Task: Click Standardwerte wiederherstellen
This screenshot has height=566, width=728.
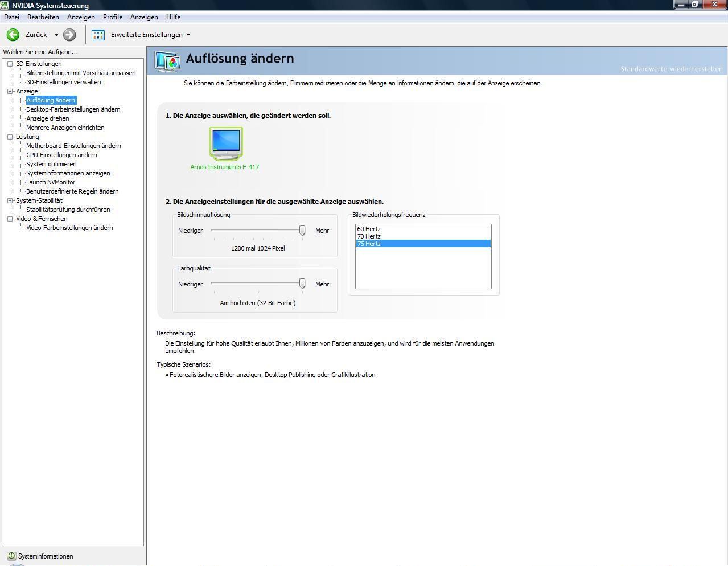Action: click(672, 69)
